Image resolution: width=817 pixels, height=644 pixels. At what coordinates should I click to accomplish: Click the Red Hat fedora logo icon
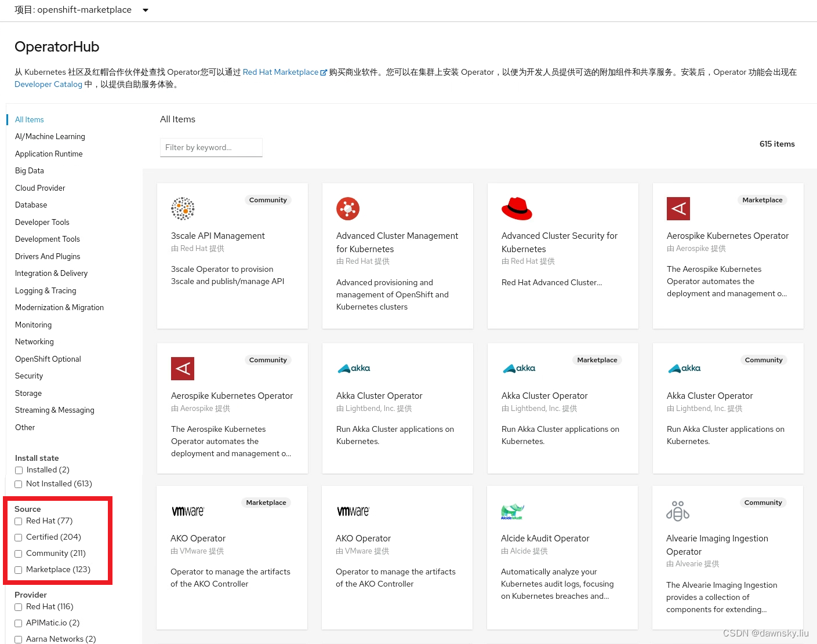517,209
